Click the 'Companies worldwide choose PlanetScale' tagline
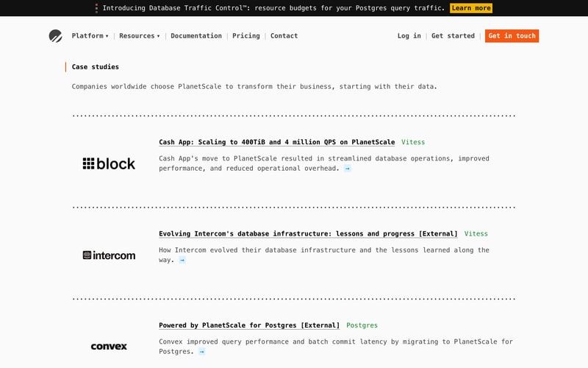Screen dimensions: 588x368 tap(254, 87)
